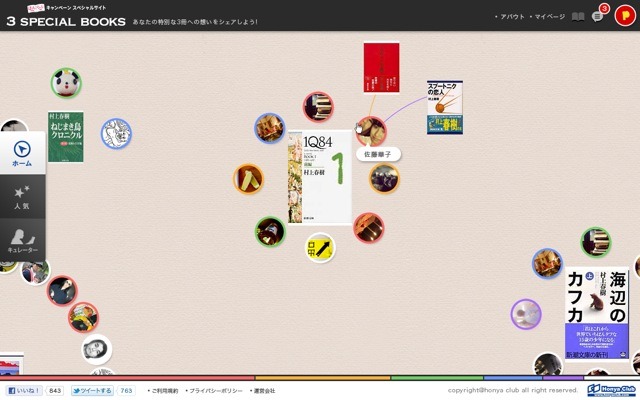Click the blue segment of color bar

[513, 378]
